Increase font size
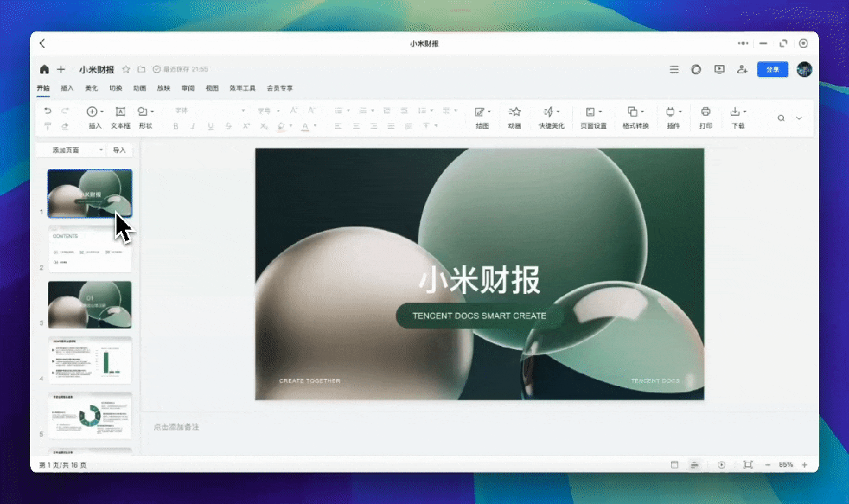Image resolution: width=849 pixels, height=504 pixels. pyautogui.click(x=293, y=110)
